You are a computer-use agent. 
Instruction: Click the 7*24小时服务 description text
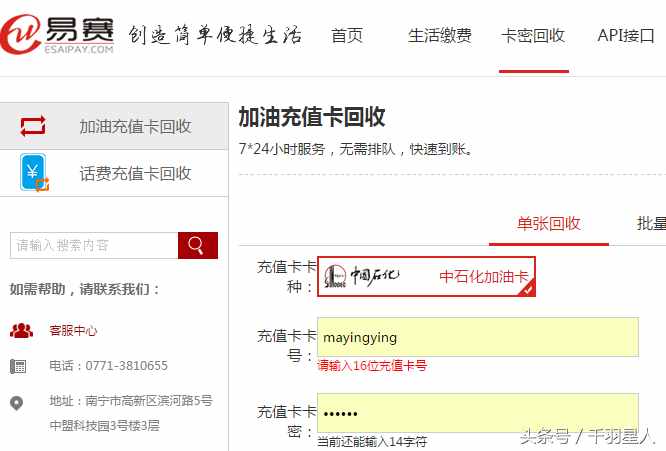coord(356,149)
